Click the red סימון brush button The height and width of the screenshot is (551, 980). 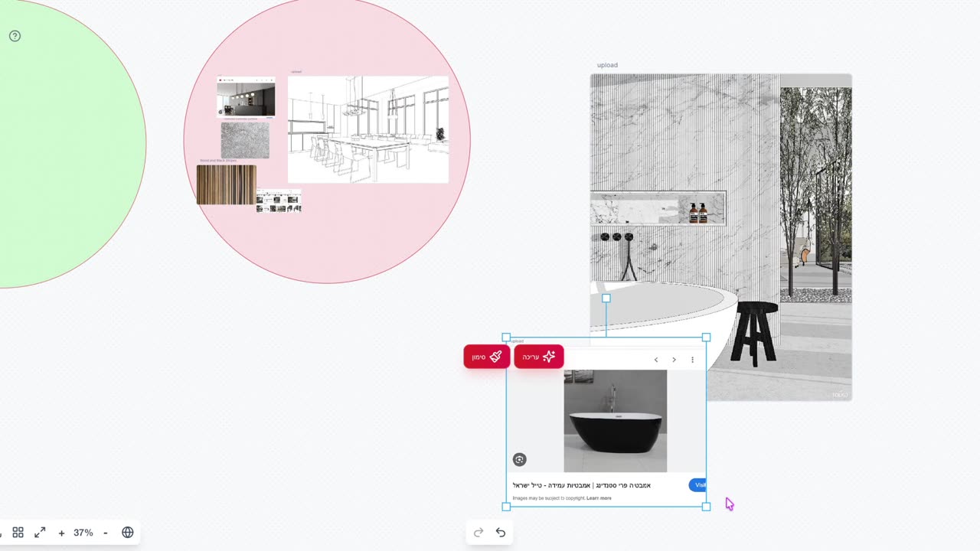487,357
